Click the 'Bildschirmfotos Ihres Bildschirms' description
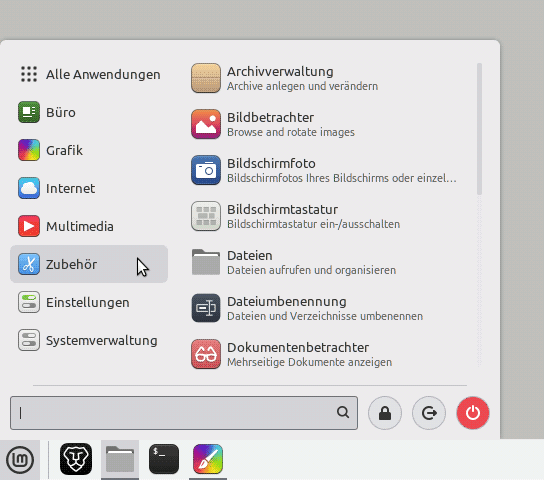Image resolution: width=544 pixels, height=480 pixels. pos(342,178)
